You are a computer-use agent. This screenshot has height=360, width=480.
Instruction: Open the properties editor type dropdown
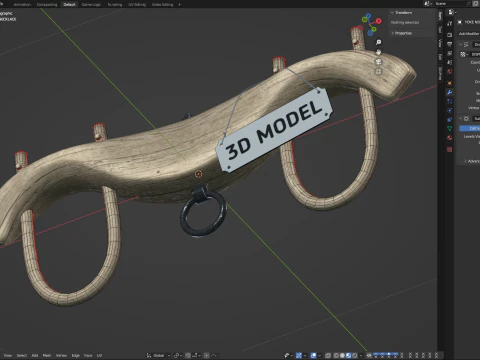[452, 12]
